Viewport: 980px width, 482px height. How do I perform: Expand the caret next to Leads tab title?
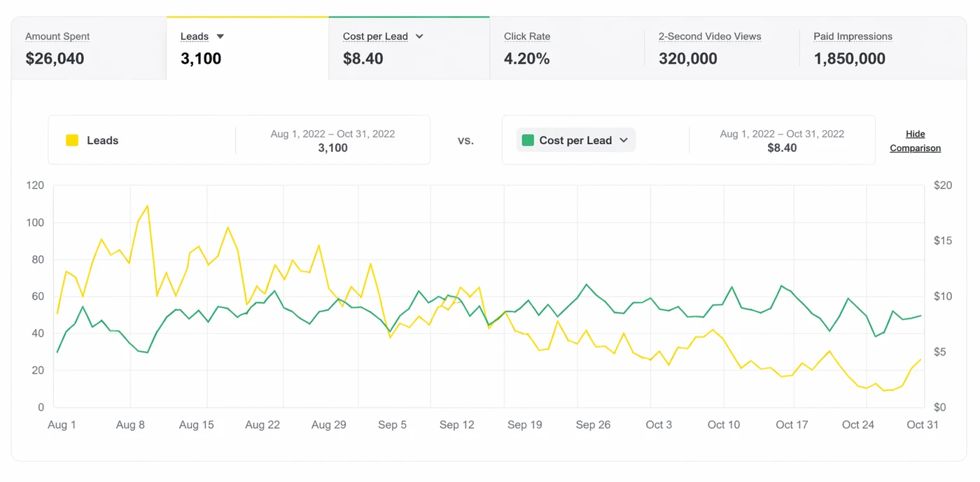pyautogui.click(x=220, y=36)
